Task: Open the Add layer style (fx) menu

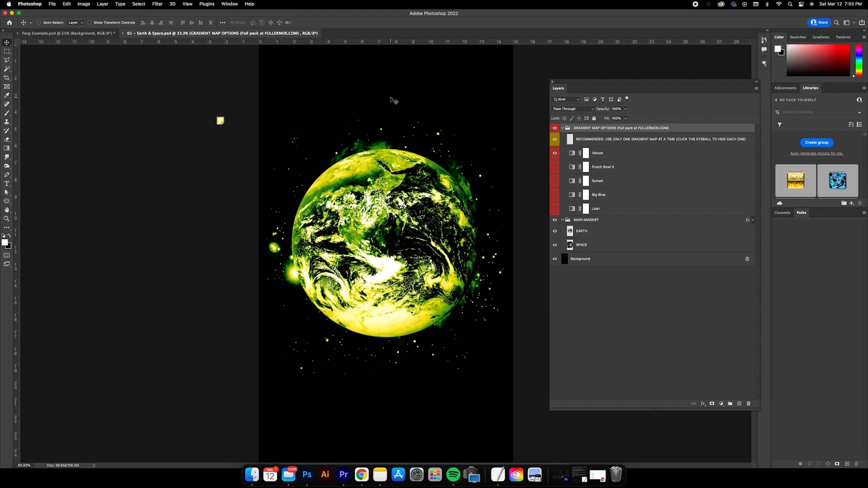Action: (703, 404)
